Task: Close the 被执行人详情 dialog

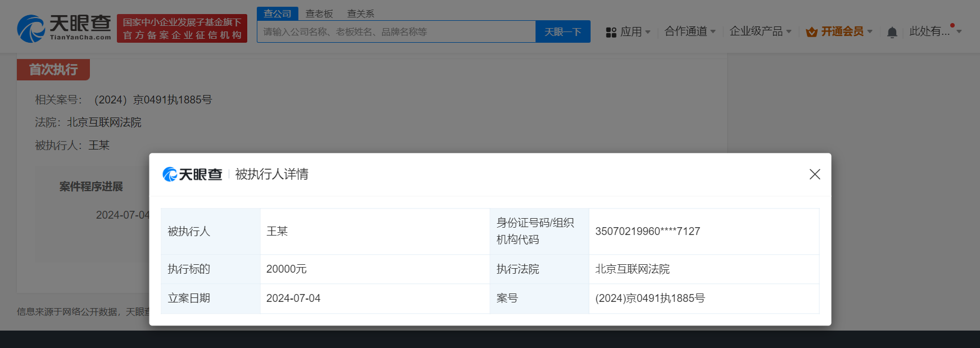Action: pos(814,174)
